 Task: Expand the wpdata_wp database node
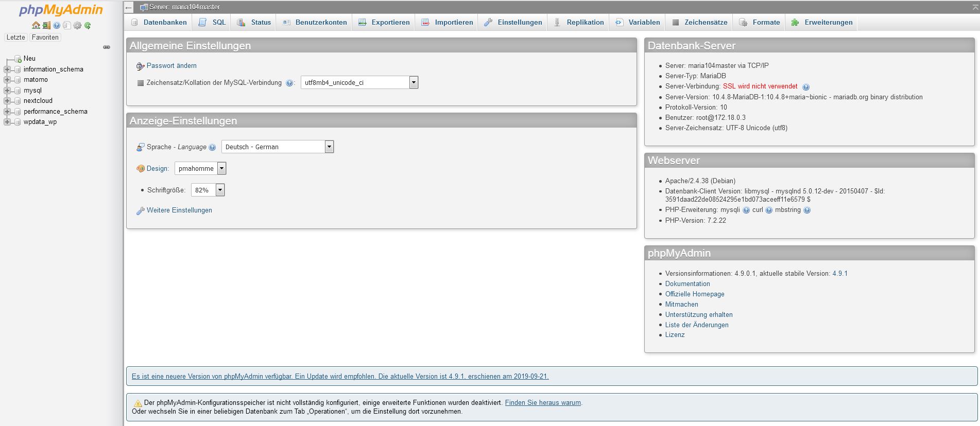pyautogui.click(x=7, y=122)
